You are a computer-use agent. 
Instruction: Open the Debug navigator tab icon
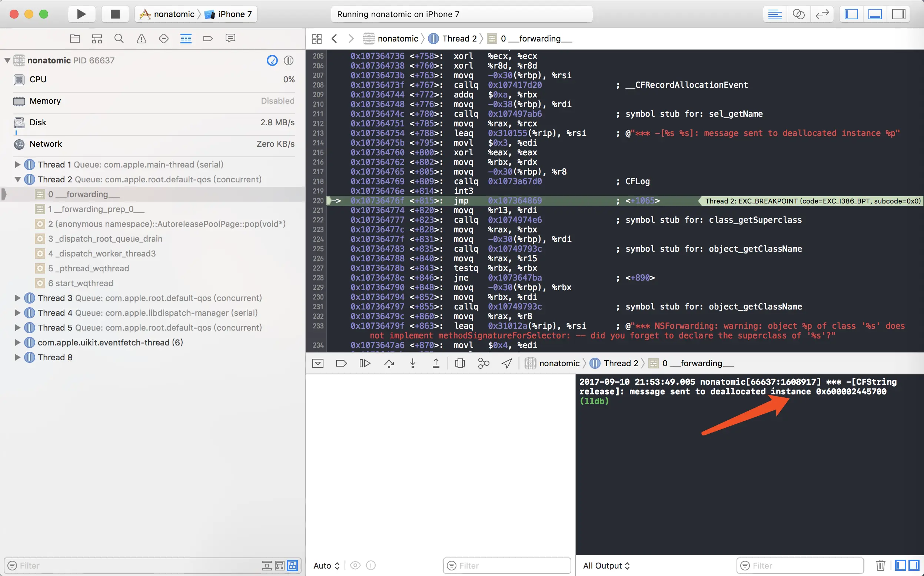186,39
